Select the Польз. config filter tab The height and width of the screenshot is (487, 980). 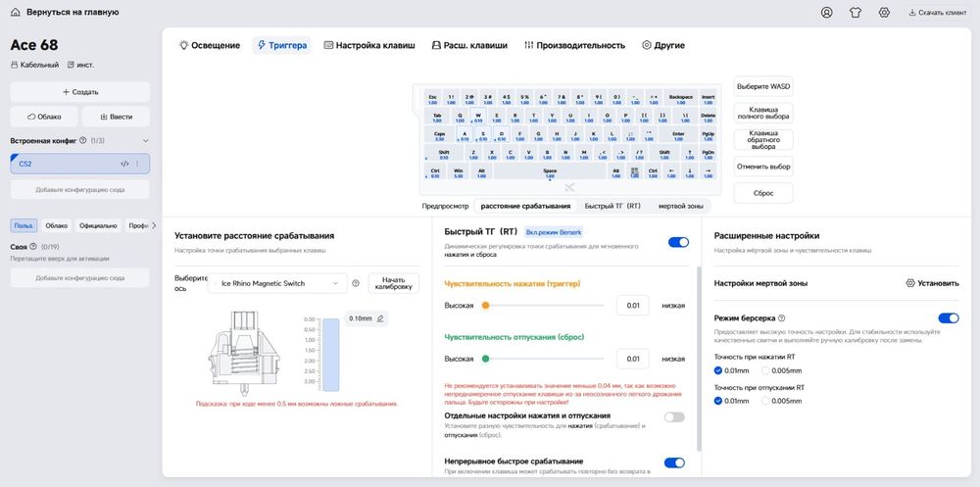coord(24,225)
